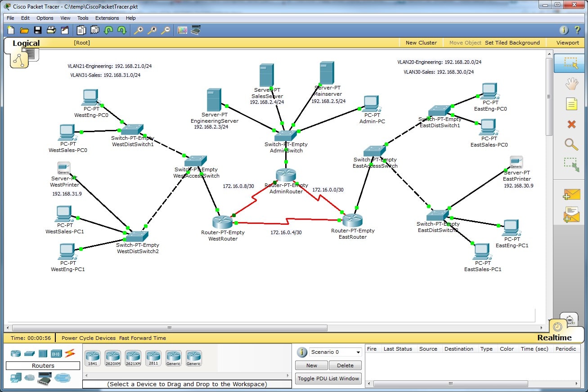The image size is (588, 392).
Task: Open the Tools menu
Action: click(x=83, y=18)
